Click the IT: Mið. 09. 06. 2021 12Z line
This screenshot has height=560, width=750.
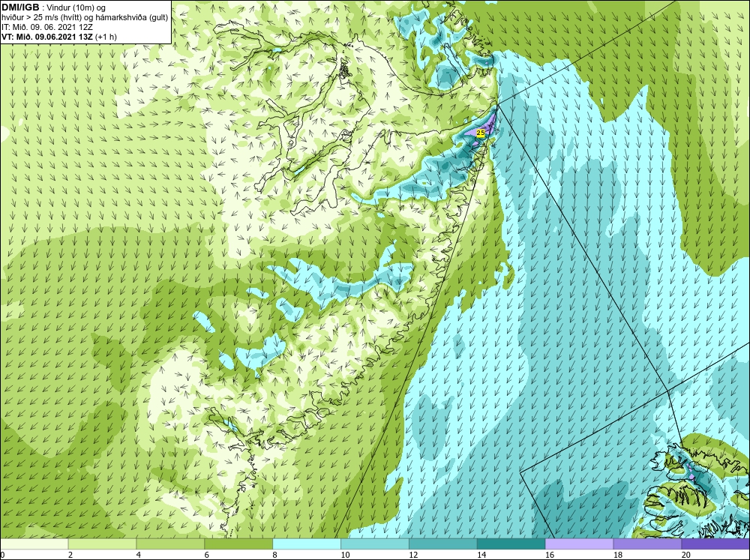pos(46,27)
